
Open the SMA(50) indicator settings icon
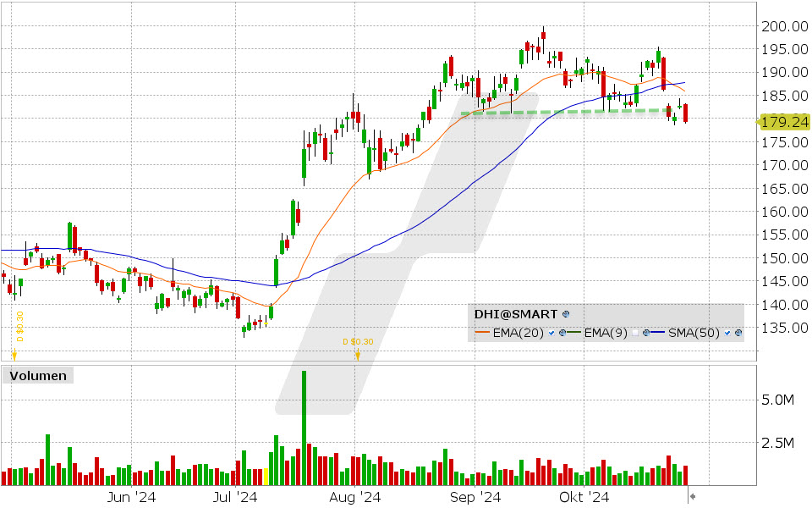pos(738,333)
